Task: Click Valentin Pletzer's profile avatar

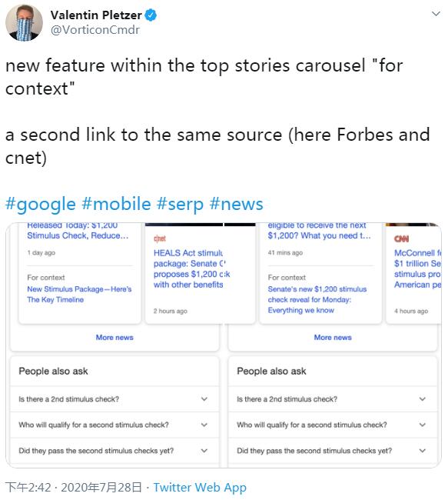Action: [x=25, y=22]
